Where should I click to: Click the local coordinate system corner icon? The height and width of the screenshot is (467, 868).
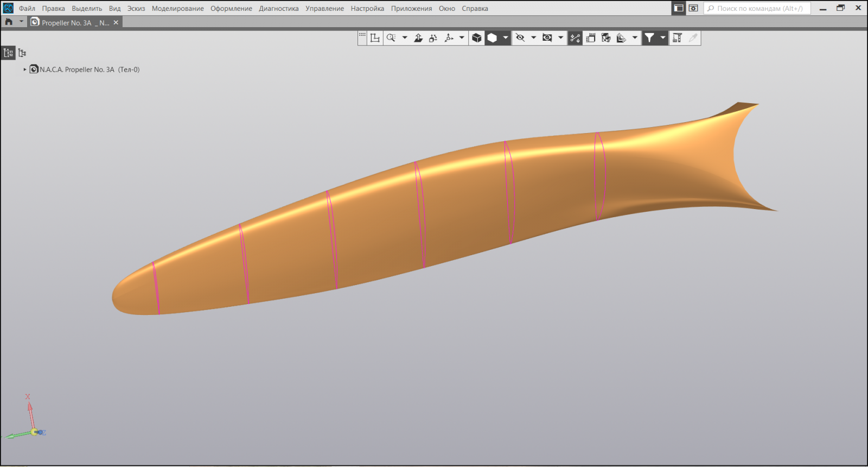click(x=375, y=37)
